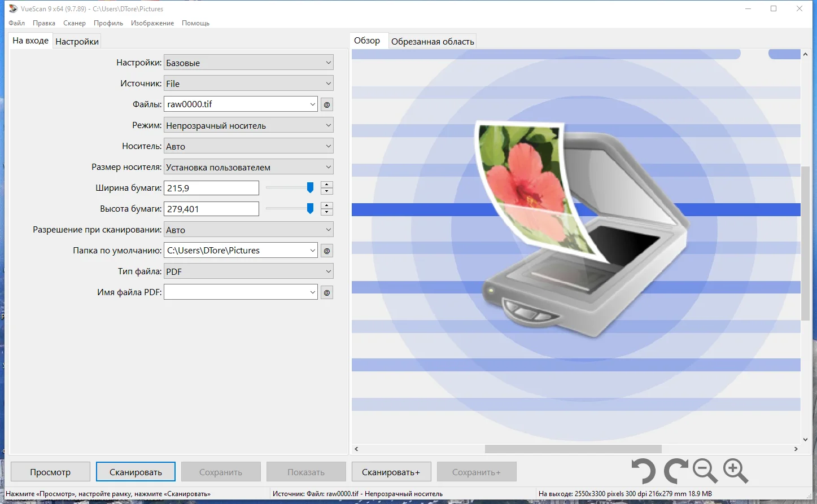Decrease Высота бумаги with the down arrow

click(x=327, y=212)
